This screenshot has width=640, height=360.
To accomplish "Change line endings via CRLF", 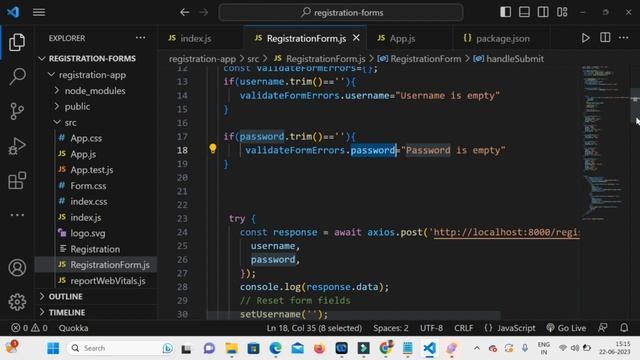I will pos(464,328).
